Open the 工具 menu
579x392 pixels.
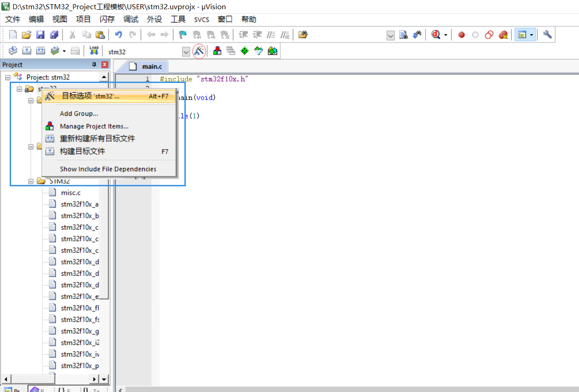click(x=178, y=19)
